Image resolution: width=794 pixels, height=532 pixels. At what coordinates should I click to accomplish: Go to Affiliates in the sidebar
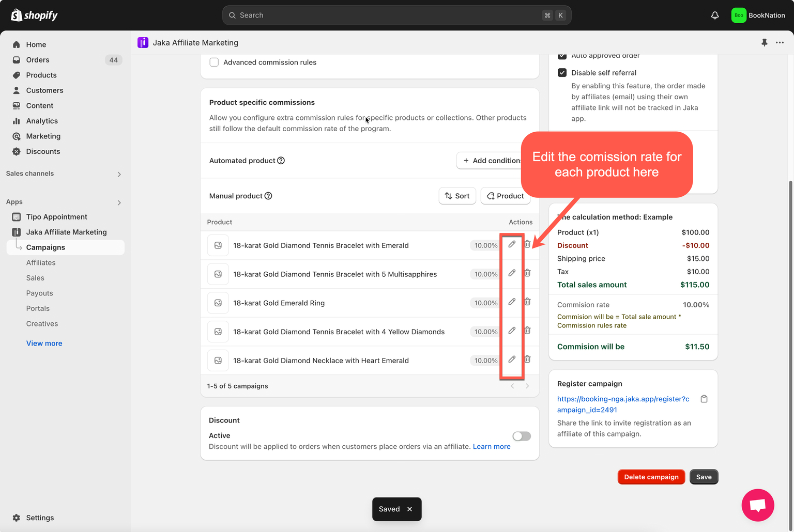[41, 263]
